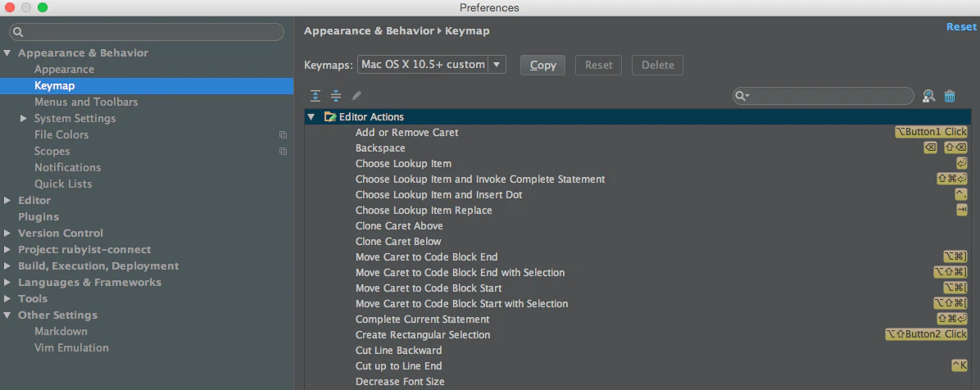This screenshot has height=390, width=980.
Task: Click the Editor Actions folder icon
Action: click(x=330, y=117)
